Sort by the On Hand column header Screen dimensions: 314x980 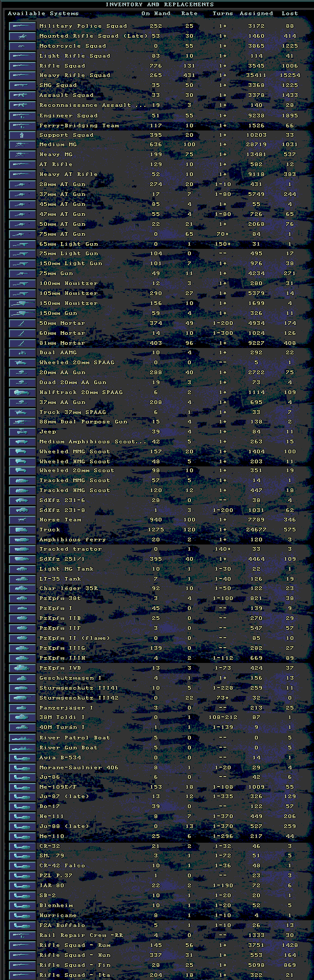[156, 14]
